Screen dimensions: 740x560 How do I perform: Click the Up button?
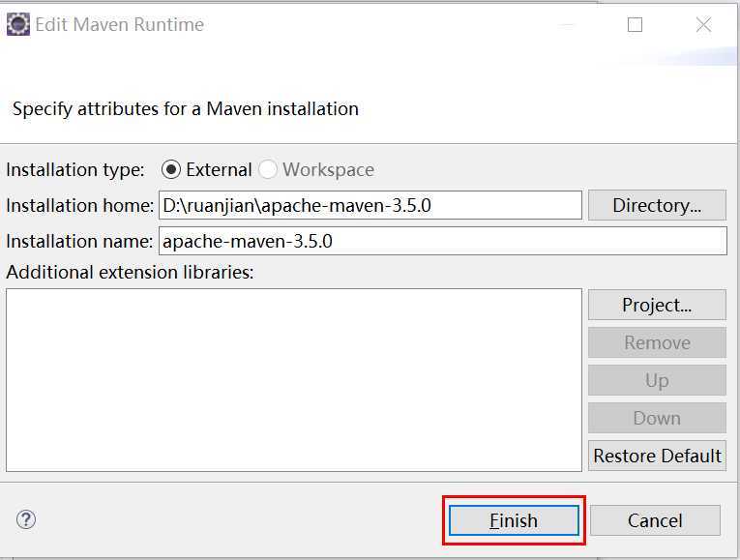(x=657, y=380)
